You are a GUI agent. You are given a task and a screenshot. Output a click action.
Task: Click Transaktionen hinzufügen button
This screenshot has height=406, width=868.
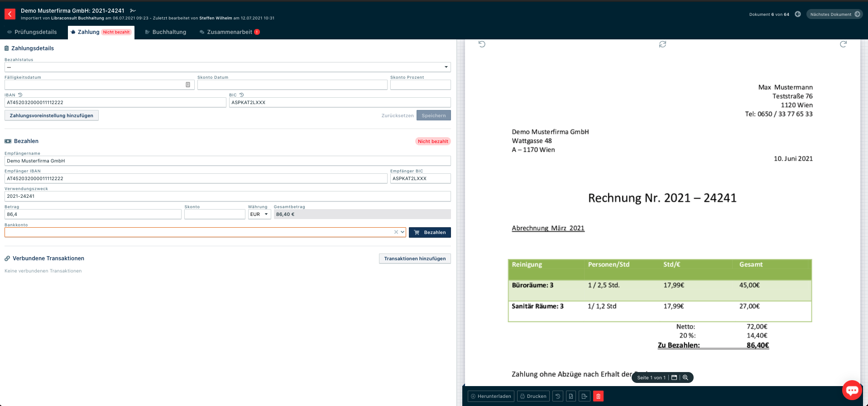(x=414, y=258)
